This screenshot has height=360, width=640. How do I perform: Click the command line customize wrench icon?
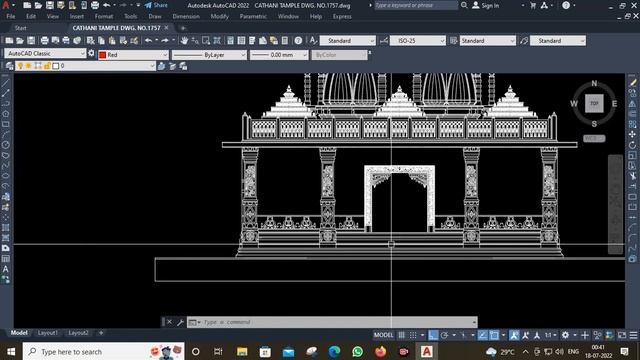(180, 322)
